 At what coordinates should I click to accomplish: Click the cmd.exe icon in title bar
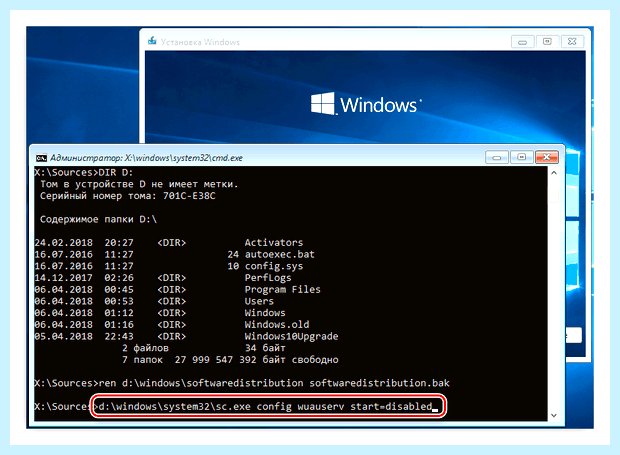(41, 158)
